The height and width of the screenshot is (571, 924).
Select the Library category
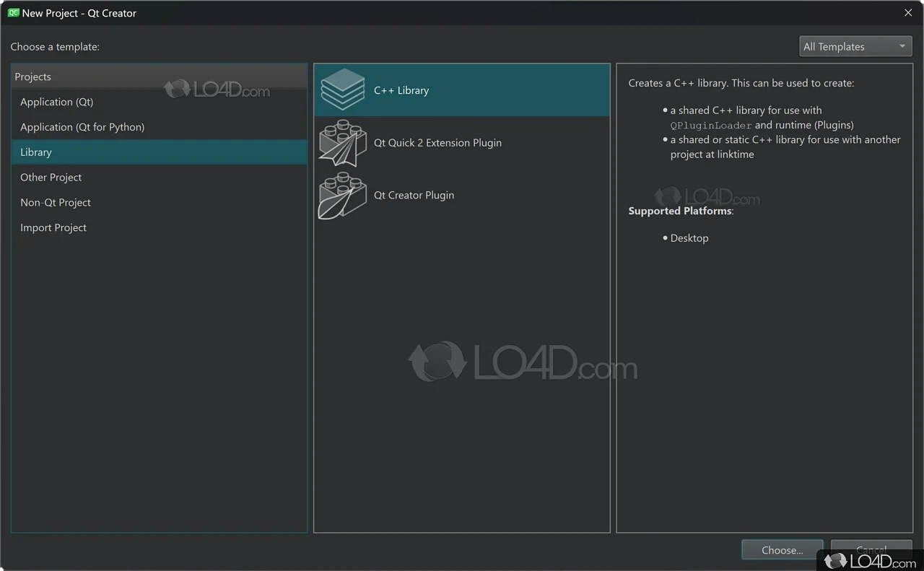click(x=160, y=152)
